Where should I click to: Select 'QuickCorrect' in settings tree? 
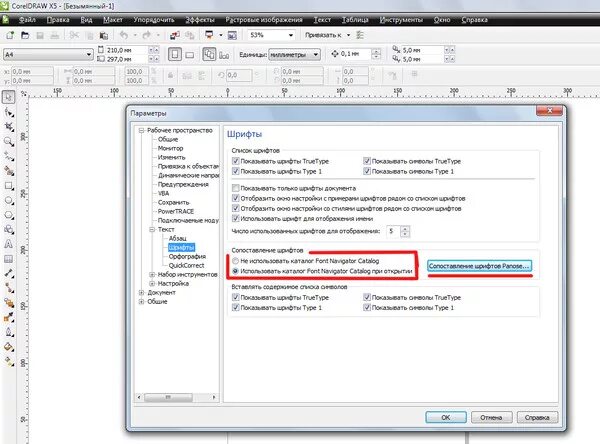tap(186, 266)
